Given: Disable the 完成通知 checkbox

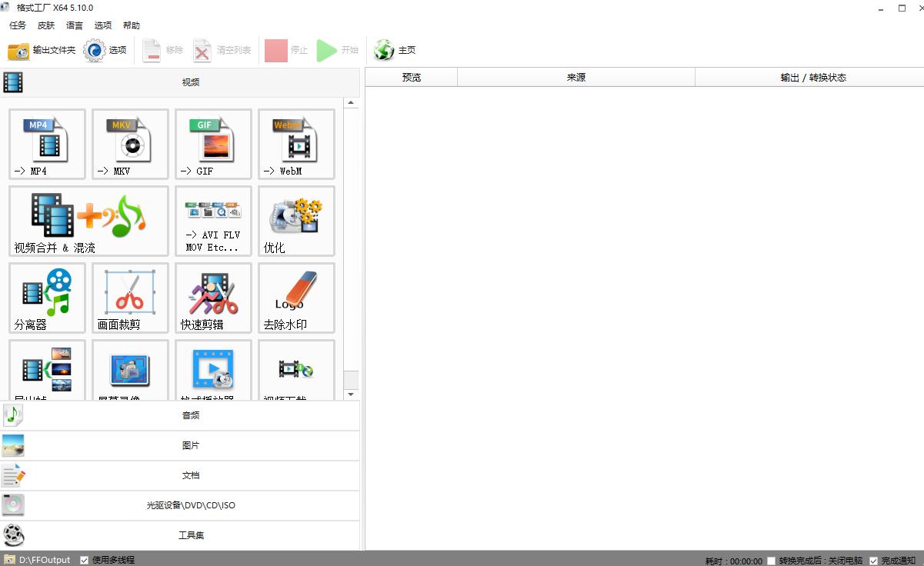Looking at the screenshot, I should tap(873, 561).
